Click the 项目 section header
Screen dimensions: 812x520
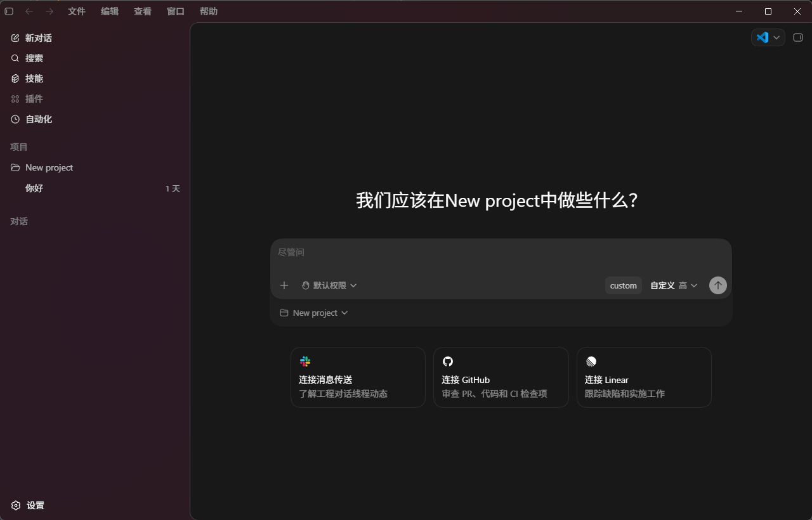click(x=19, y=147)
